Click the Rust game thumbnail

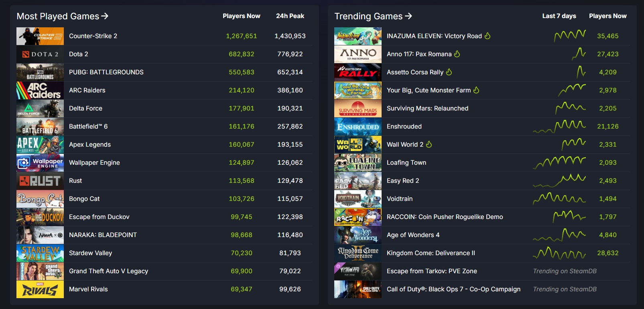click(x=40, y=181)
